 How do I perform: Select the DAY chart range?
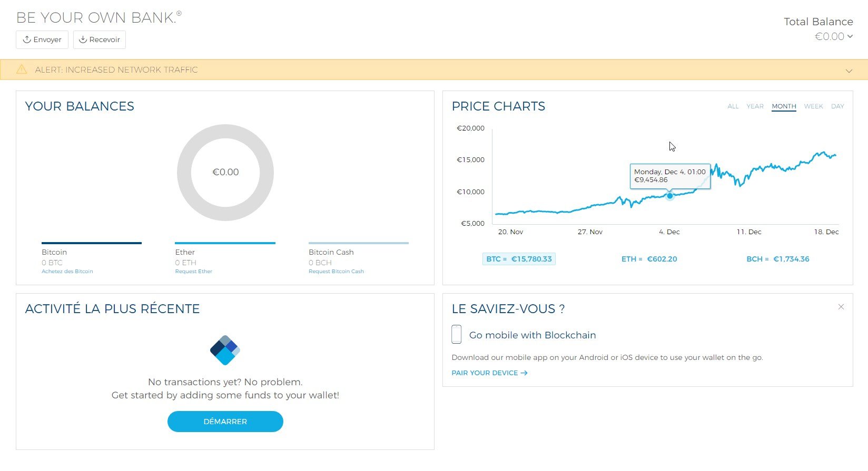coord(837,106)
